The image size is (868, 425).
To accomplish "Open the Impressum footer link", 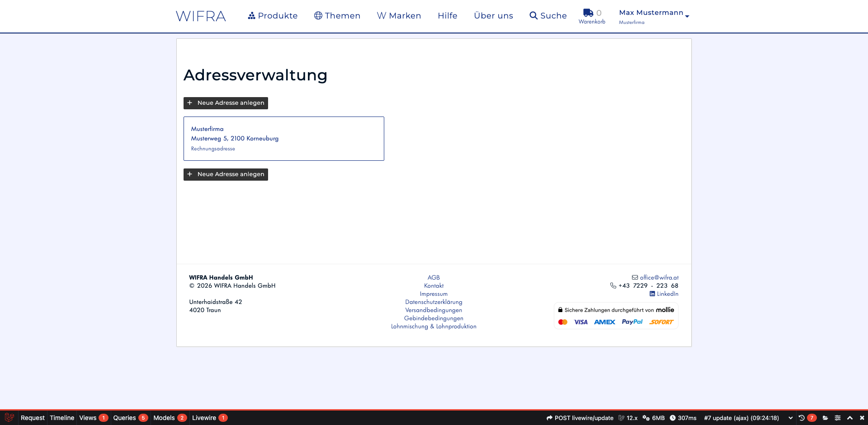I will click(x=434, y=294).
